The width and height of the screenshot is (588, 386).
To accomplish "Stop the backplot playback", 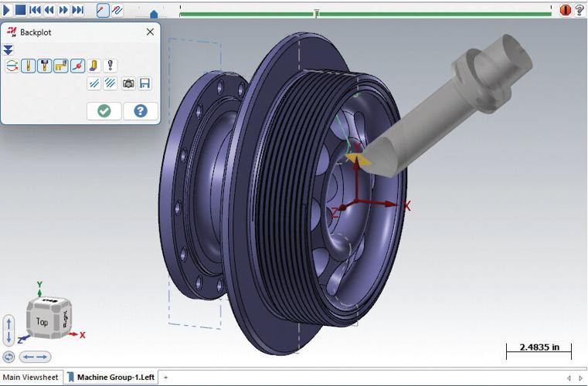I will 21,10.
